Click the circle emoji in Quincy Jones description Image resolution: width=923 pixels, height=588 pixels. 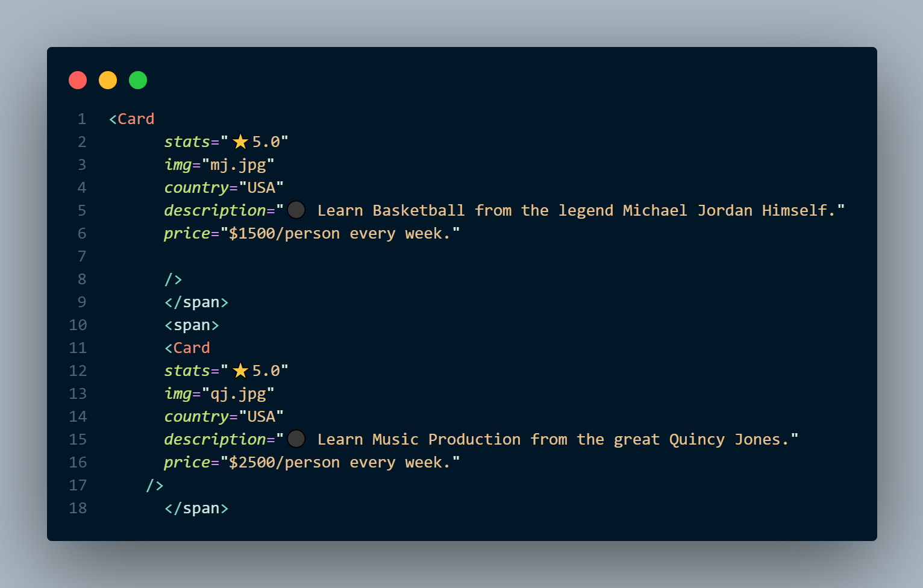tap(296, 439)
